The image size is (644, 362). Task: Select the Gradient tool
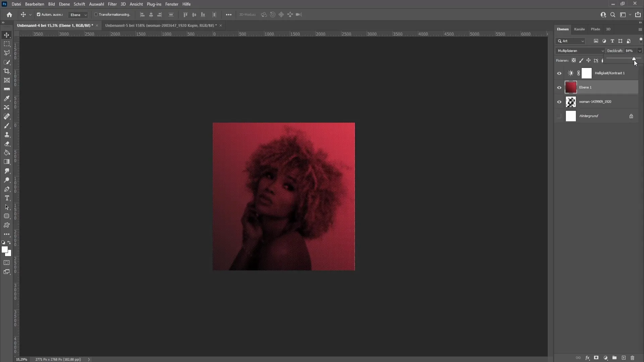pos(7,162)
